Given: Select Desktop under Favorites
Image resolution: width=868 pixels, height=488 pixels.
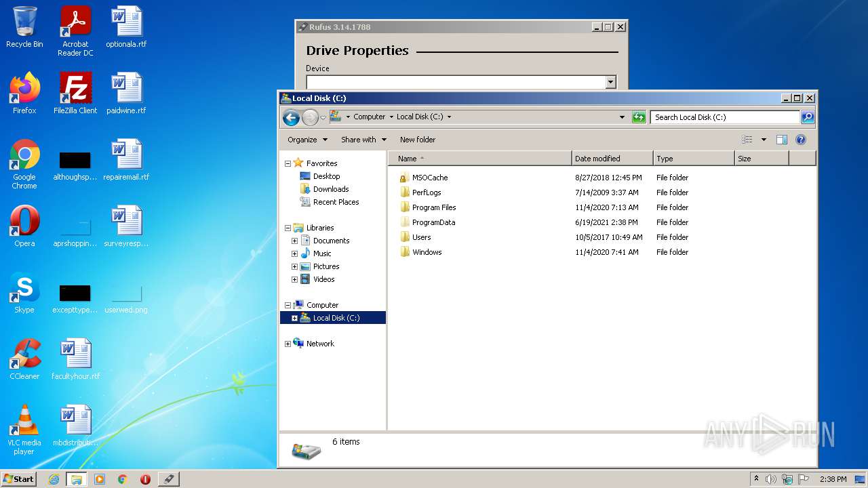Looking at the screenshot, I should coord(326,176).
